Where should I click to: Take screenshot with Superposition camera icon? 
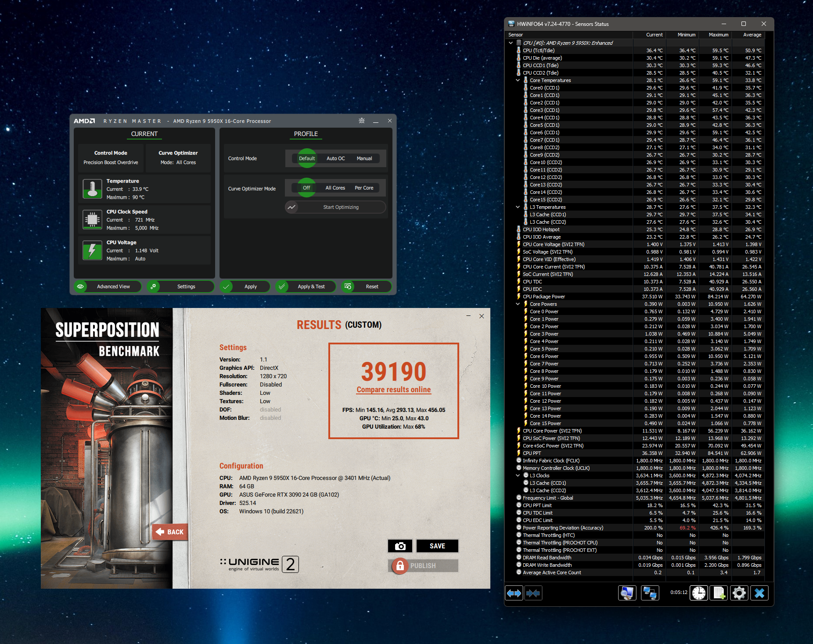coord(400,546)
